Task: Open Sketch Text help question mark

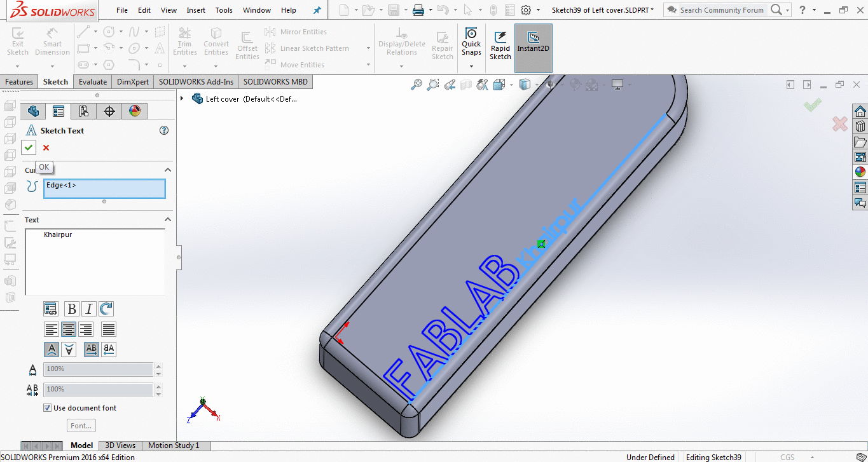Action: tap(164, 130)
